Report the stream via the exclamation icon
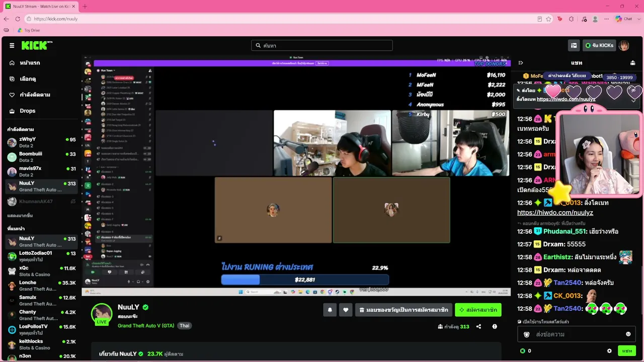Viewport: 644px width, 362px height. (495, 326)
